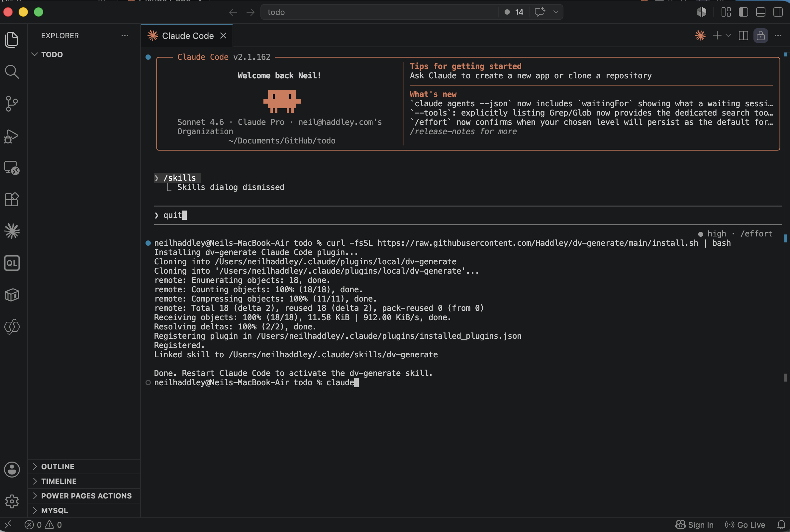Open the dropdown beside the chat icon
Screen dimensions: 790x532
(x=555, y=12)
